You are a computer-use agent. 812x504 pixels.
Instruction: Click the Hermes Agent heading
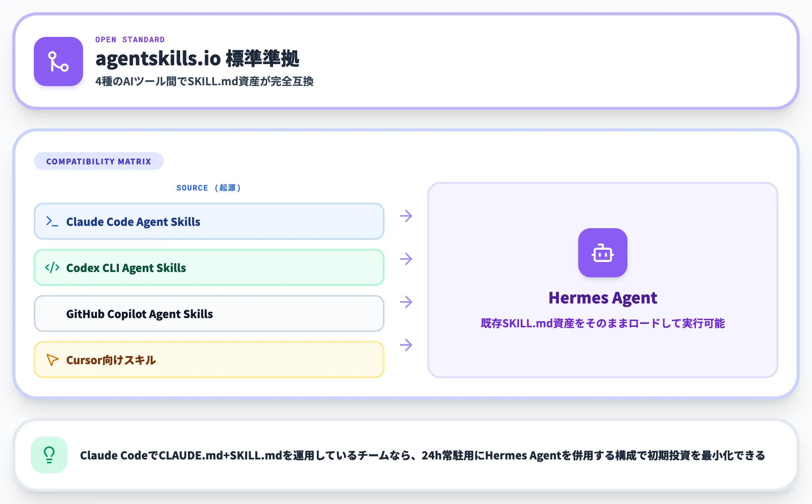[602, 298]
